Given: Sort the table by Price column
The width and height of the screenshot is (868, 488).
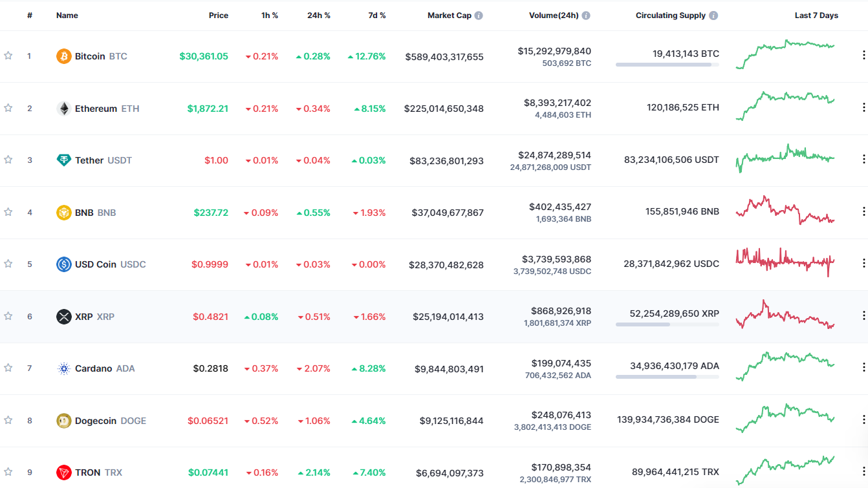Looking at the screenshot, I should 219,15.
